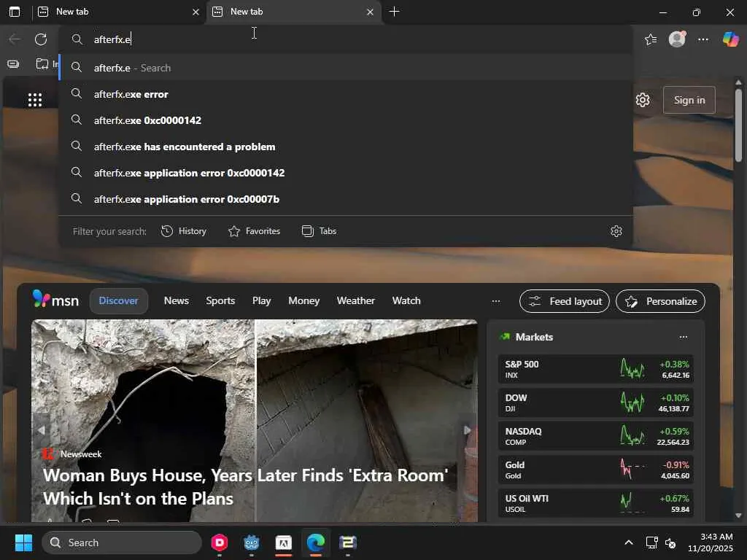Pick 'afterfx.exe error' suggestion
747x560 pixels.
[345, 94]
